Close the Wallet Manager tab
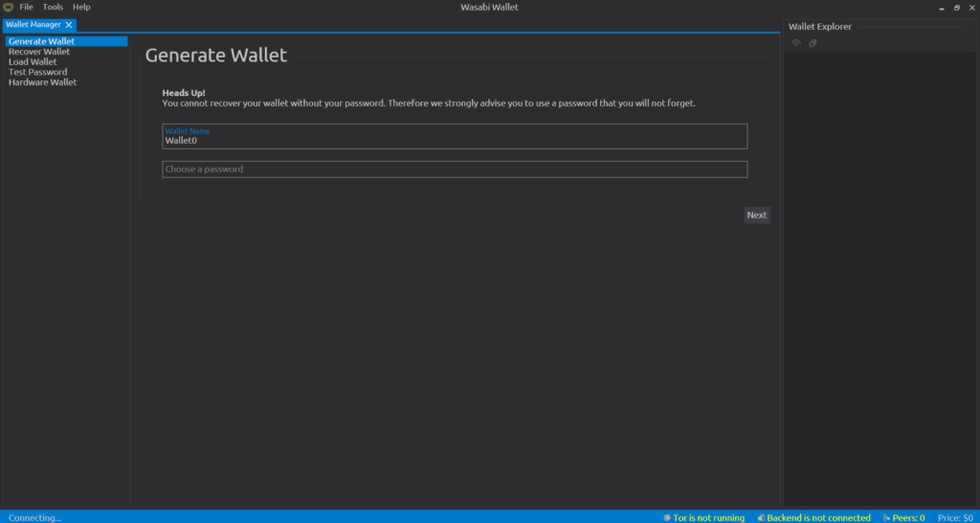Screen dimensions: 980x523 [69, 25]
